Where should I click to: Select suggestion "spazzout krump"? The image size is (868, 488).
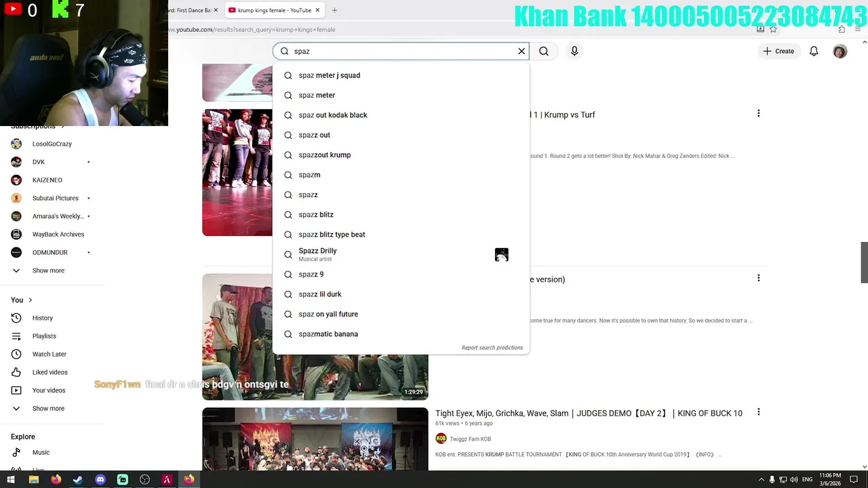click(x=401, y=155)
